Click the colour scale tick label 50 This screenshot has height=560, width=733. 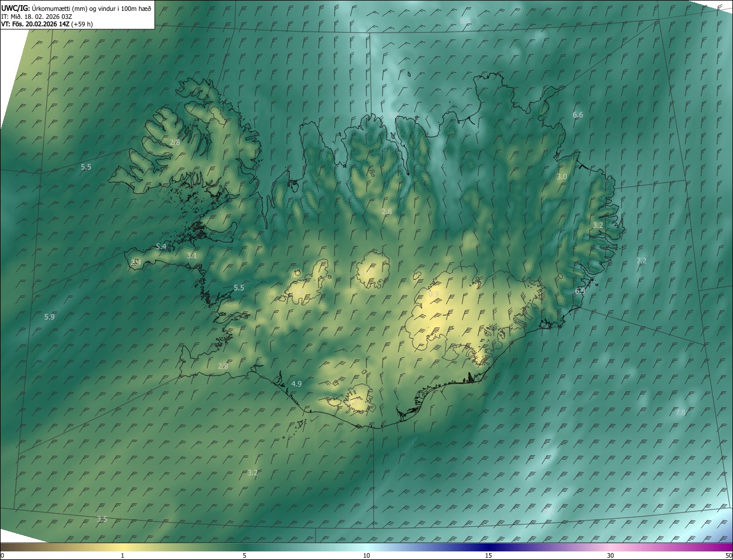728,555
